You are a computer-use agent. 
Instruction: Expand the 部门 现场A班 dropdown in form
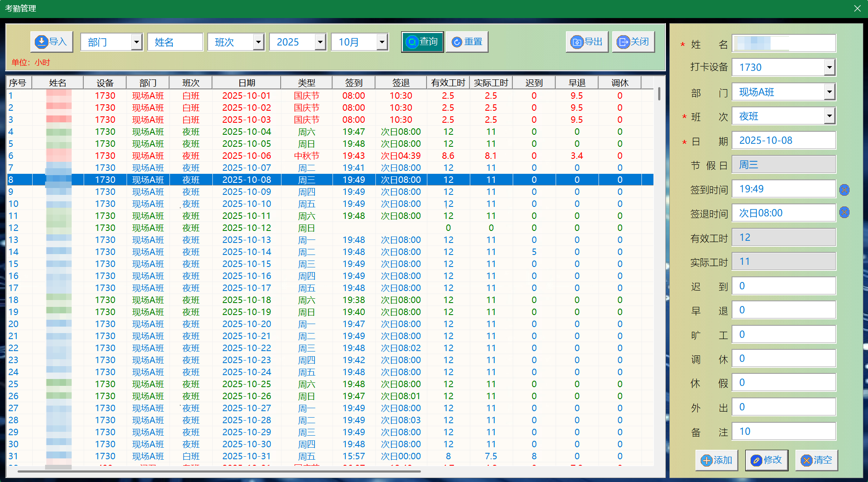(829, 92)
